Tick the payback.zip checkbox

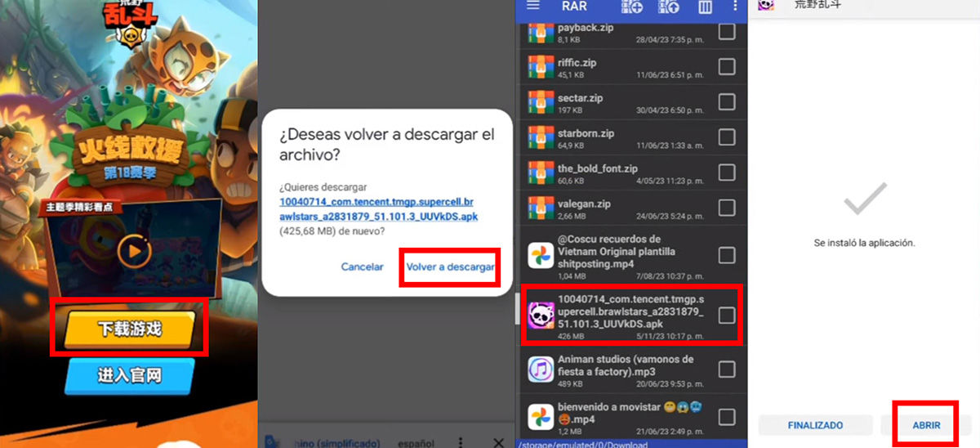726,32
